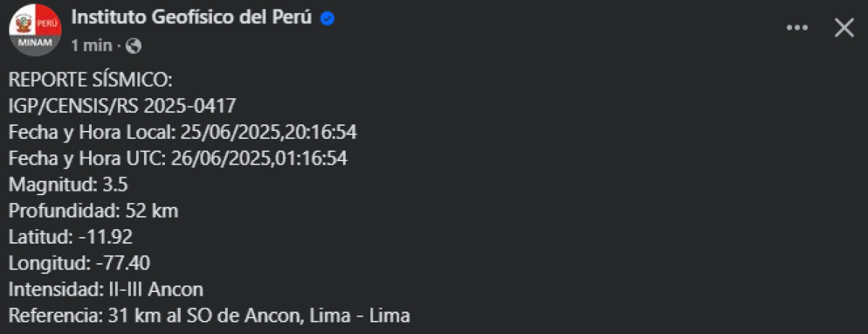The image size is (868, 334).
Task: Click the word Referencia
Action: 53,315
